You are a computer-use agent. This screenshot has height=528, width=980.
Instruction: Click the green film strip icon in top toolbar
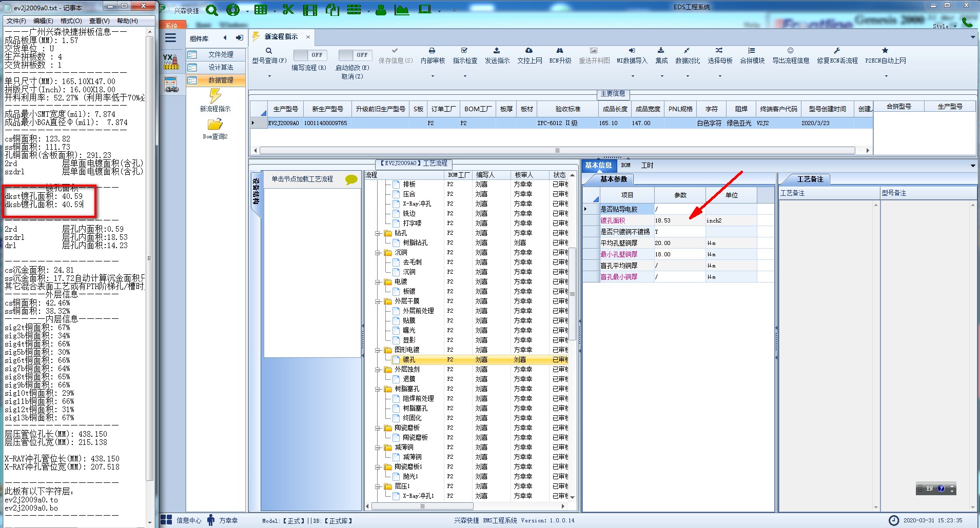[x=310, y=10]
